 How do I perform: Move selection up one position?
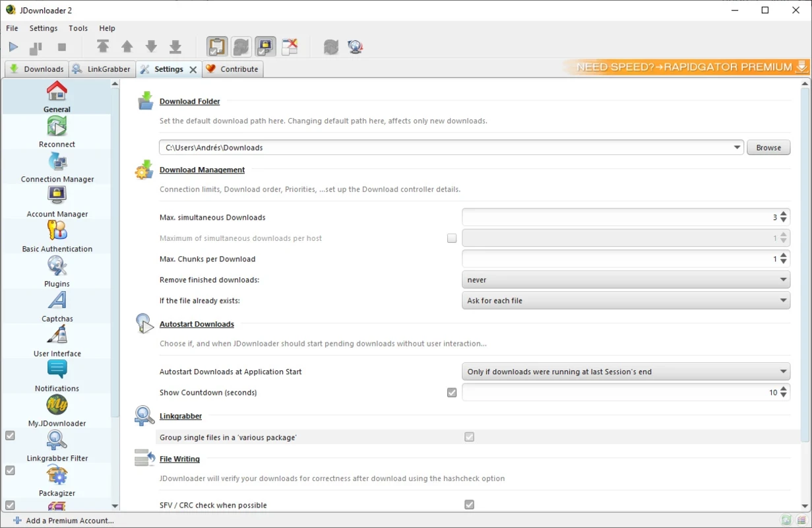[127, 47]
